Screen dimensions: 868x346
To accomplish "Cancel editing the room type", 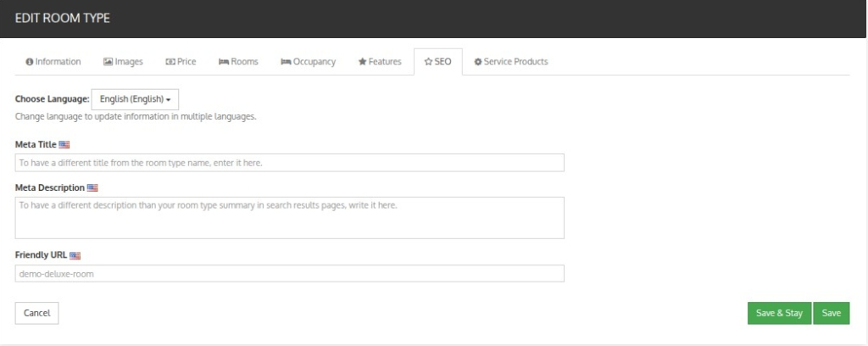I will coord(36,313).
